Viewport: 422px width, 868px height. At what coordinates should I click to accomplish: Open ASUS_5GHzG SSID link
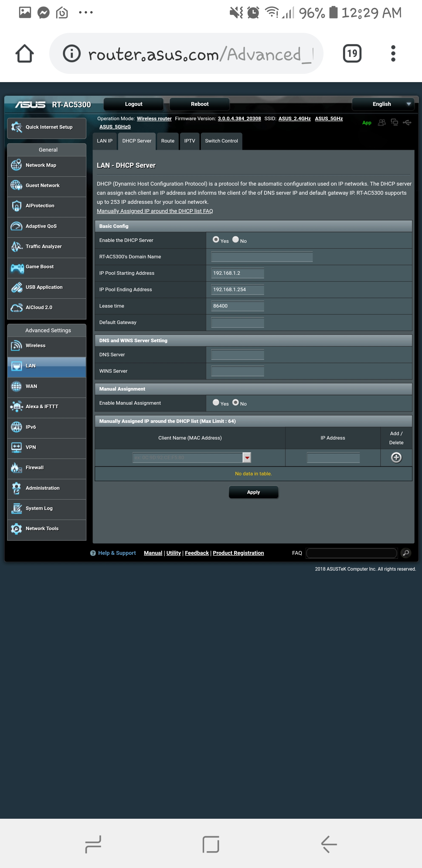click(115, 127)
